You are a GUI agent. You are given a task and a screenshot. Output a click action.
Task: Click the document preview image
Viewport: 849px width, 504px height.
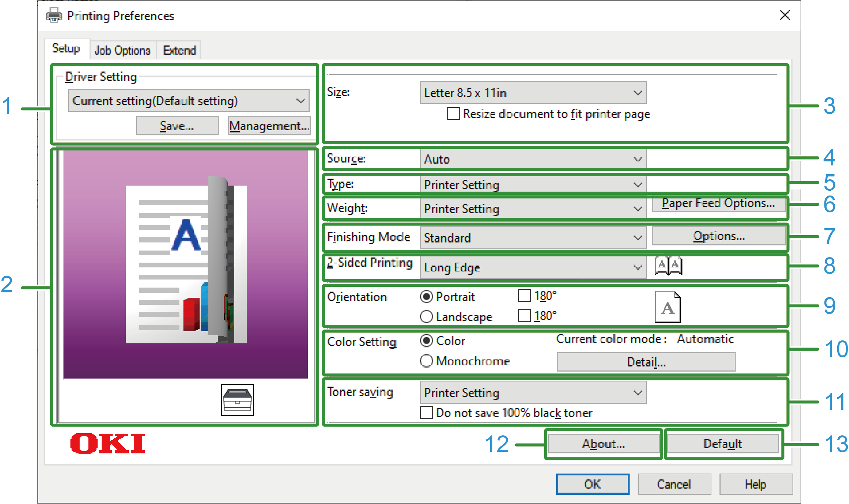coord(186,264)
